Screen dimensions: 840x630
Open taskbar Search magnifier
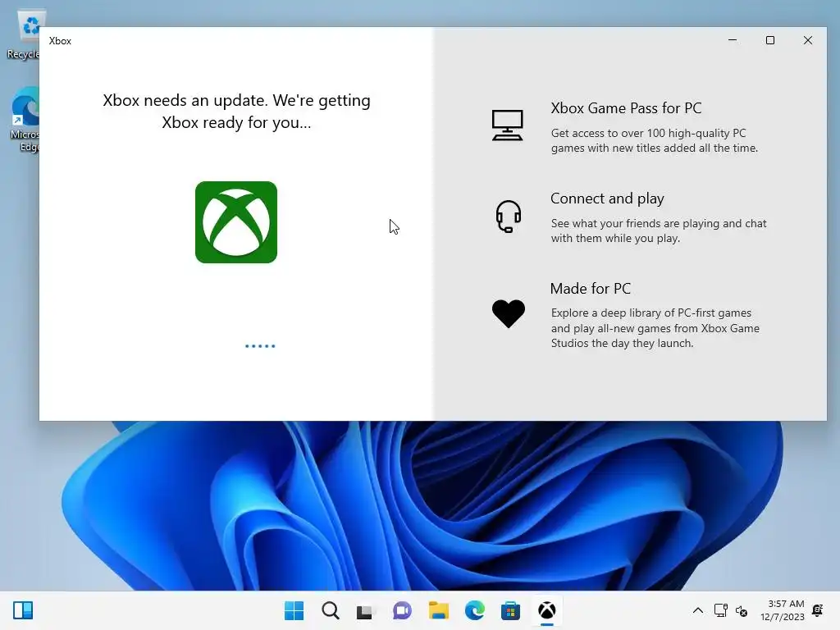click(331, 610)
